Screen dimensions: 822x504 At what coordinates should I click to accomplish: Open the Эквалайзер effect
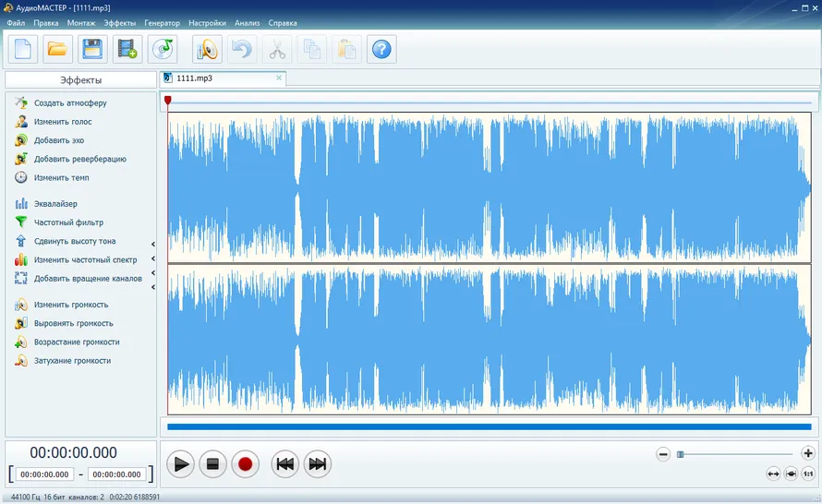[x=55, y=204]
